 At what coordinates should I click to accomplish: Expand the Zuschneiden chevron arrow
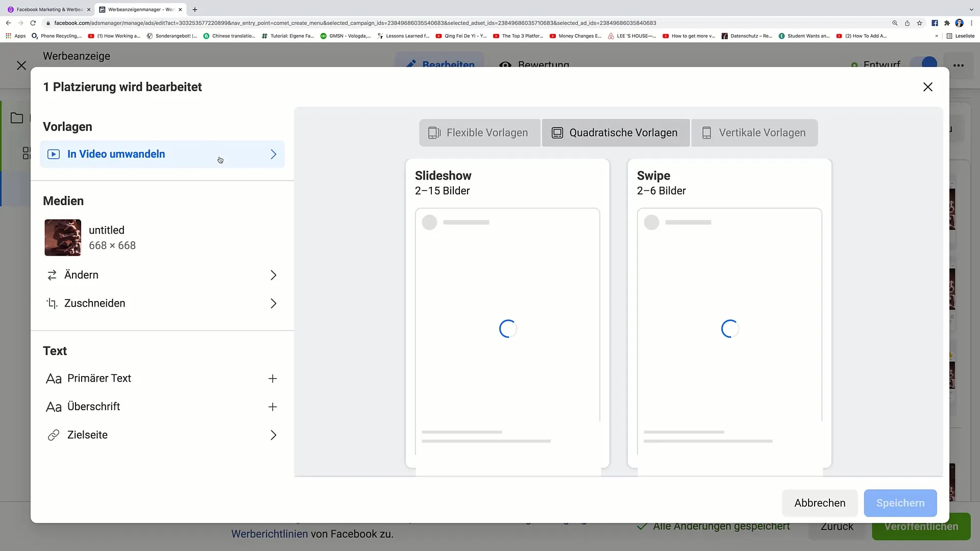(273, 304)
